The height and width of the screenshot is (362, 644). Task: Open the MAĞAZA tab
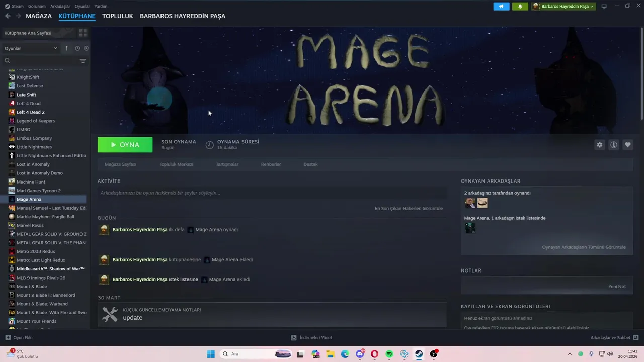39,16
